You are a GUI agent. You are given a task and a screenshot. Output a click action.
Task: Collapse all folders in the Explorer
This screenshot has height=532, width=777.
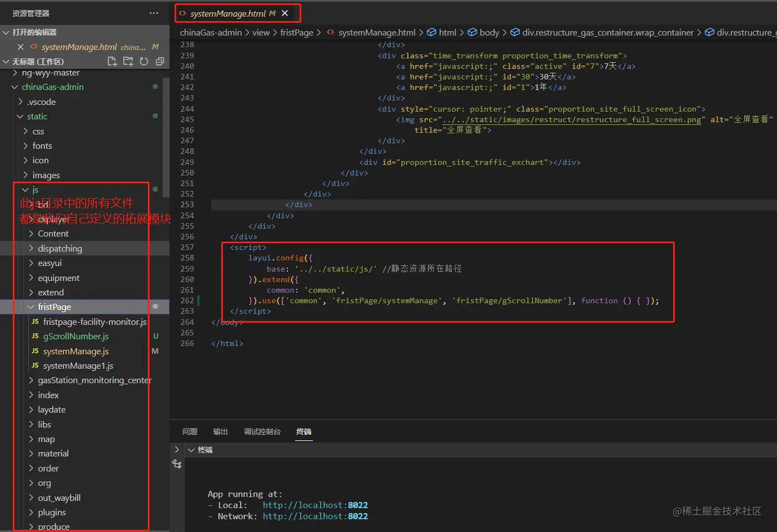[160, 62]
